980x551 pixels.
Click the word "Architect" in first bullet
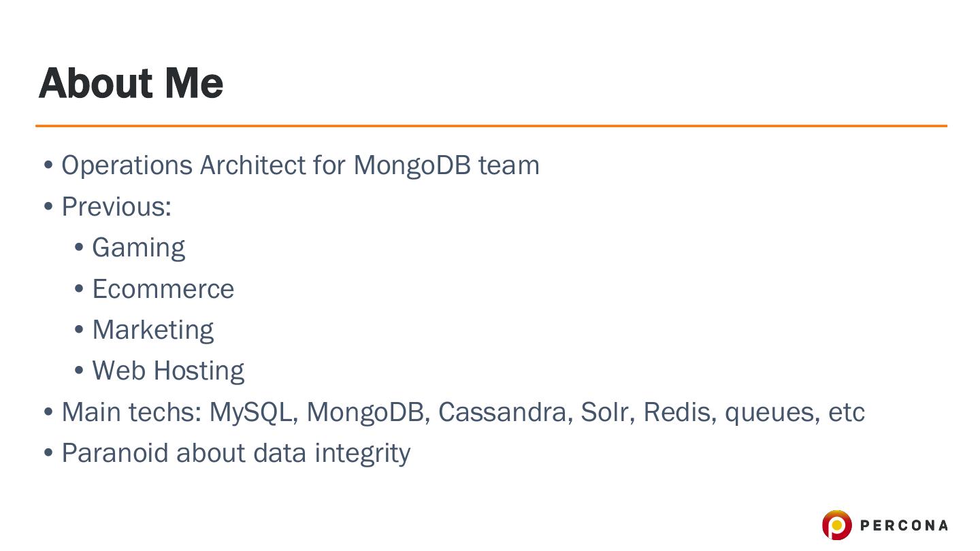[252, 165]
